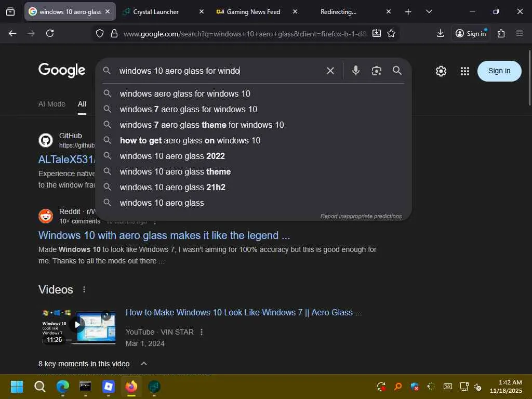532x399 pixels.
Task: Click the Firefox address bar URL
Action: click(245, 34)
